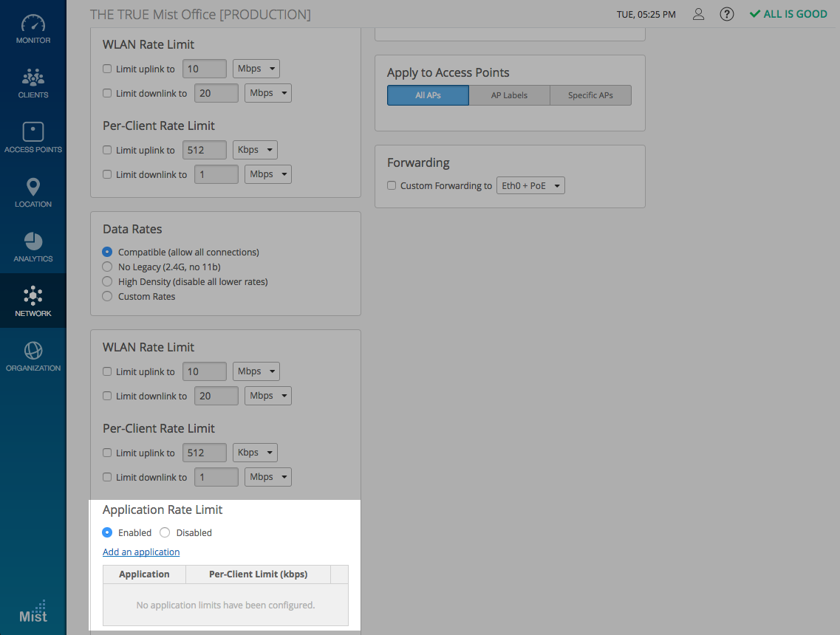This screenshot has width=840, height=635.
Task: Select No Legacy (2.4G, no 11b)
Action: (x=107, y=267)
